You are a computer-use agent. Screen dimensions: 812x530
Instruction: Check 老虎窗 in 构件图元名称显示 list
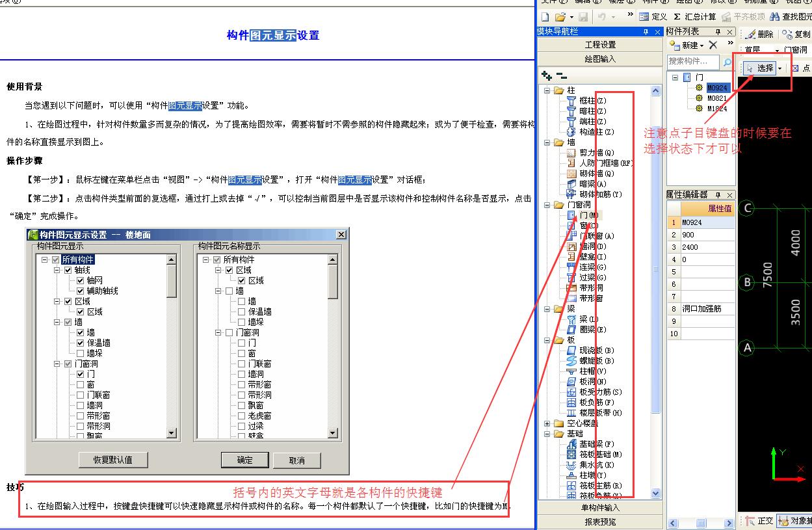pos(242,416)
